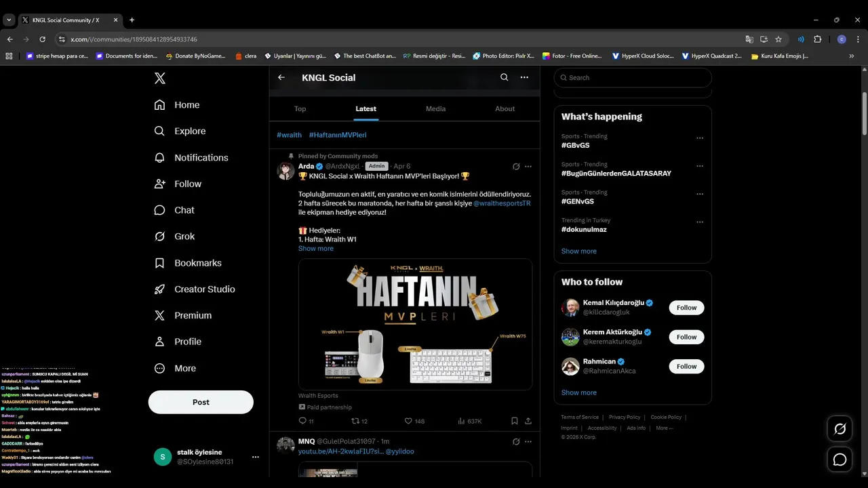Viewport: 868px width, 488px height.
Task: Open more options for #GENvGS trend
Action: pos(700,194)
